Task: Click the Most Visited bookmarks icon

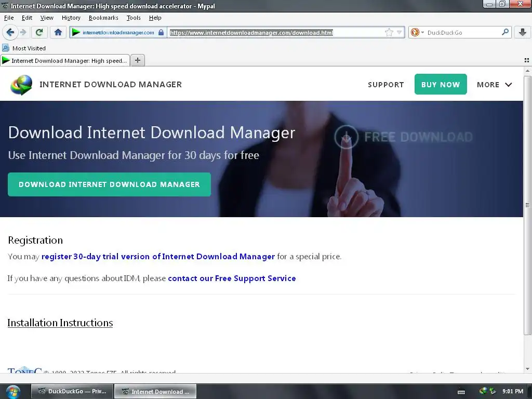Action: click(6, 48)
